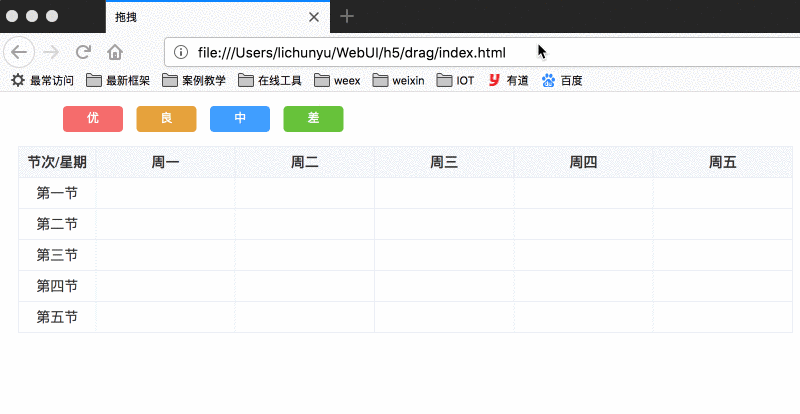Click the browser back arrow button

click(x=20, y=53)
